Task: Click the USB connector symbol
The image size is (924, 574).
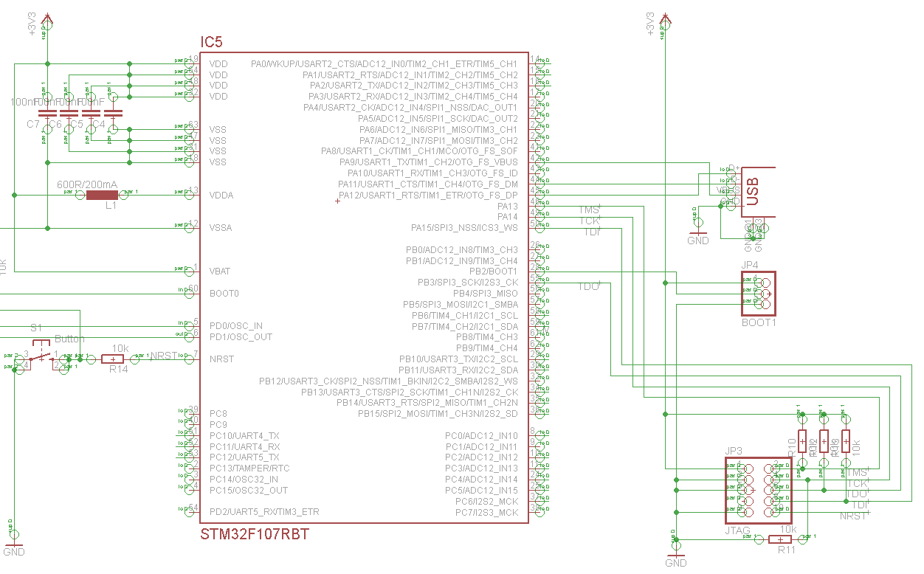Action: [x=759, y=191]
